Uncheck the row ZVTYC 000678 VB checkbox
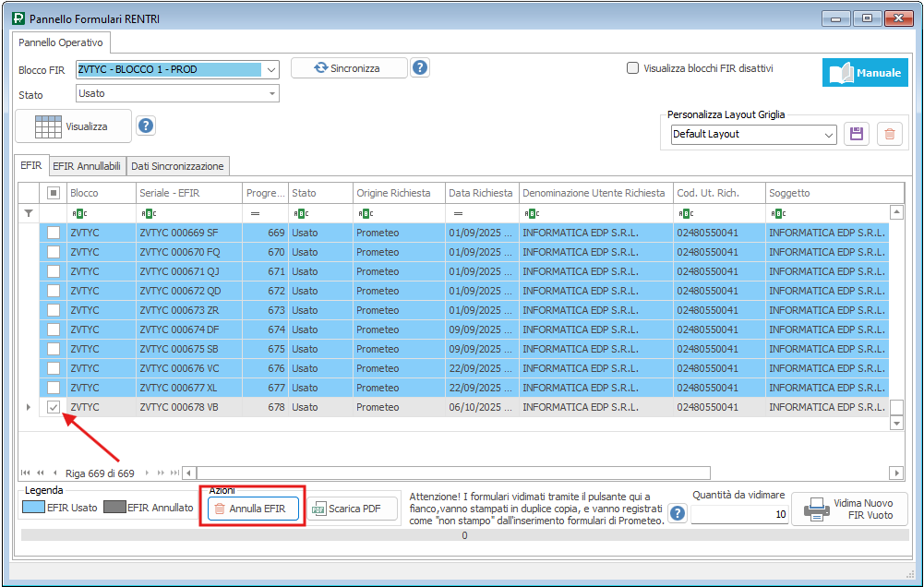924x587 pixels. click(54, 407)
